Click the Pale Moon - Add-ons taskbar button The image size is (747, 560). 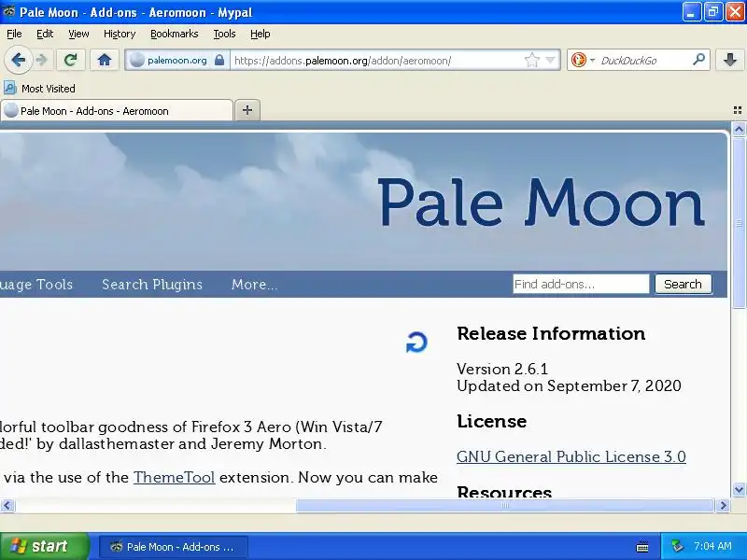[x=173, y=547]
